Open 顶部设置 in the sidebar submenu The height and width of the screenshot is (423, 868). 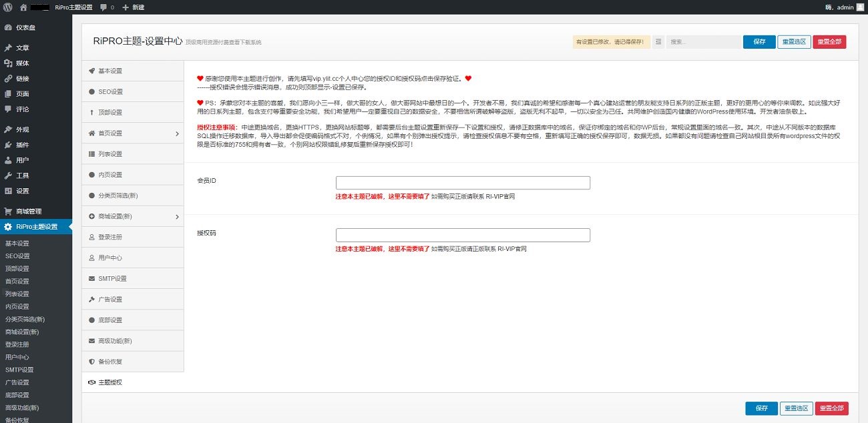tap(17, 268)
